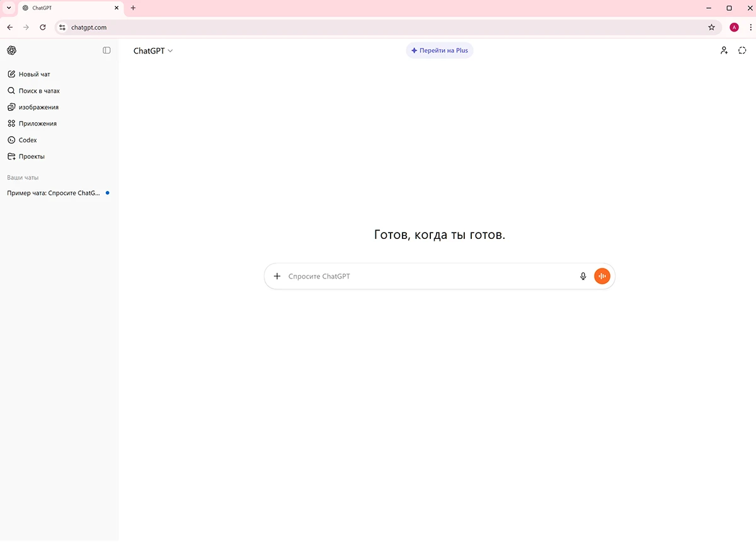
Task: Click the OpenAI logo in sidebar
Action: 11,50
